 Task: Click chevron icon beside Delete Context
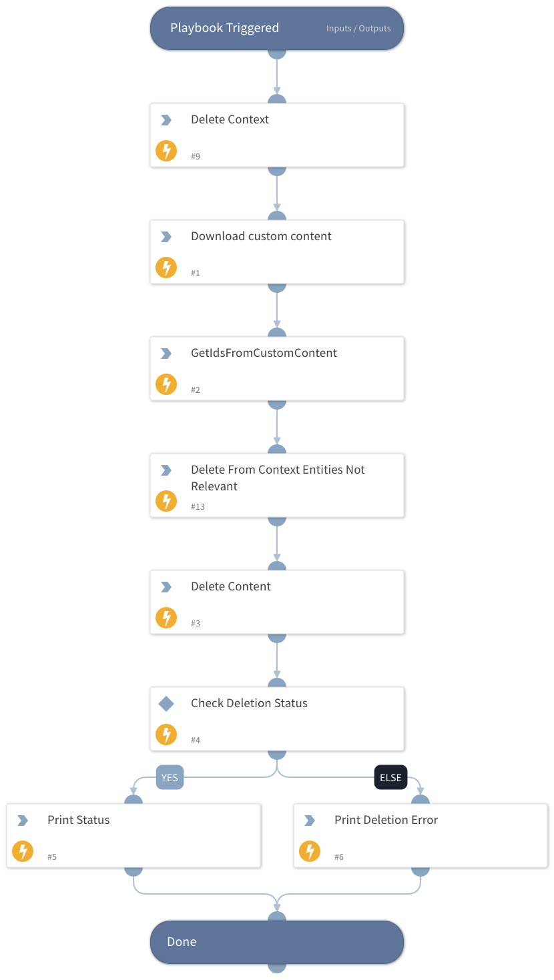[166, 120]
